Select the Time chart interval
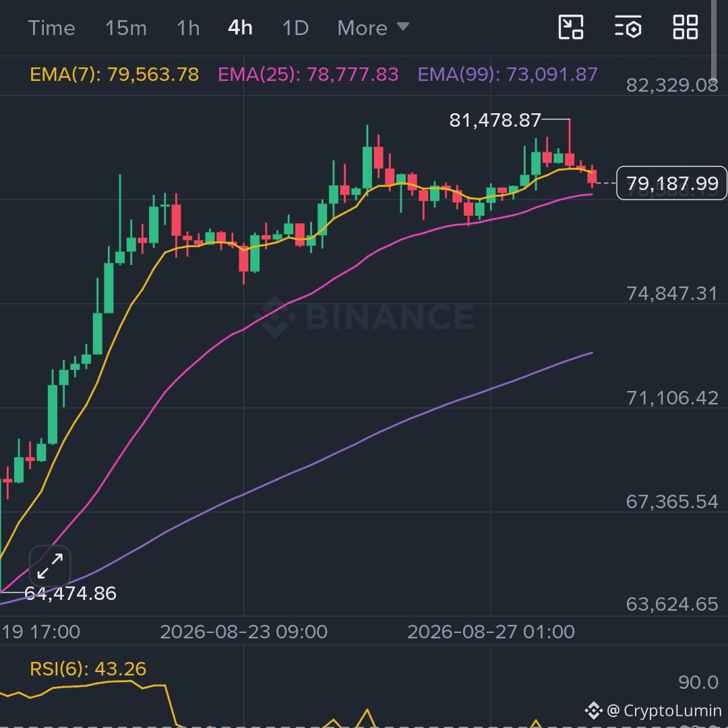The height and width of the screenshot is (728, 728). click(51, 28)
